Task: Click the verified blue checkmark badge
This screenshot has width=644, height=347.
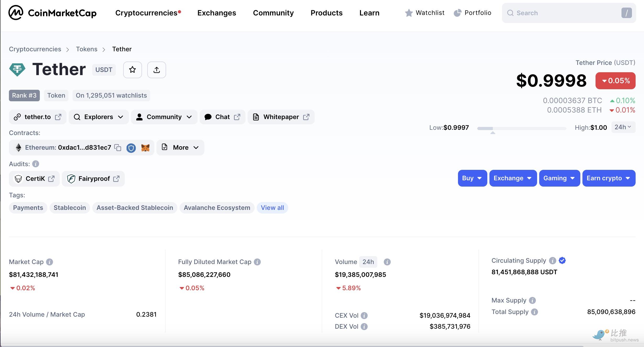Action: (562, 261)
